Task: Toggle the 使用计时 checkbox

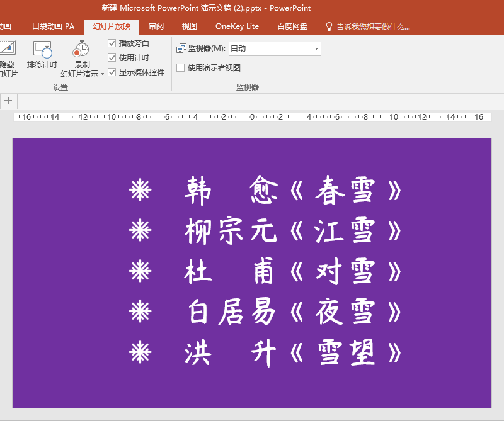Action: (x=112, y=57)
